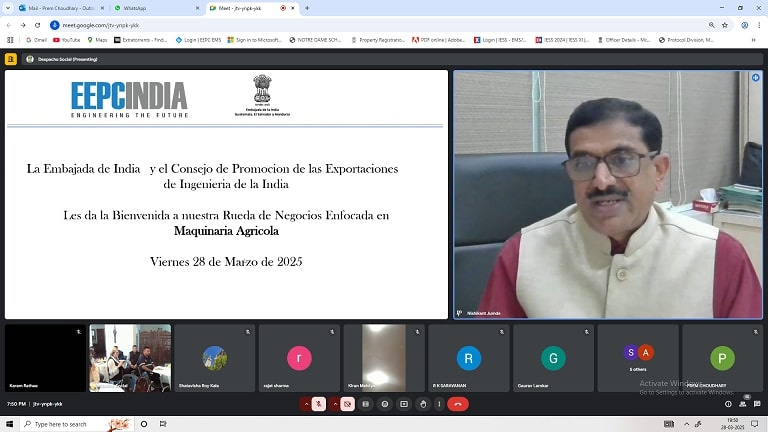Screen dimensions: 768x432
Task: Select the Kiran Mahiya tile
Action: point(384,358)
